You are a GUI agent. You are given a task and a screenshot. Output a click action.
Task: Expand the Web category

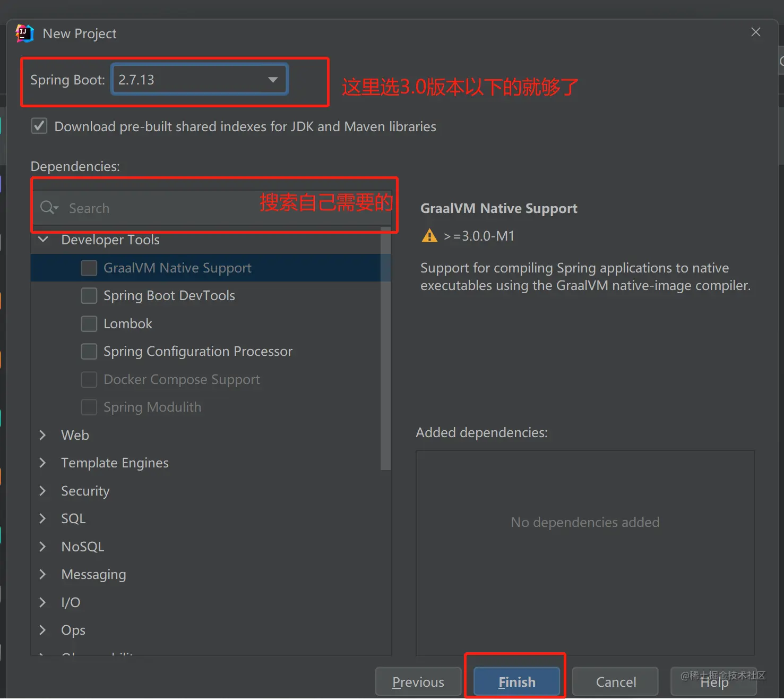(43, 435)
